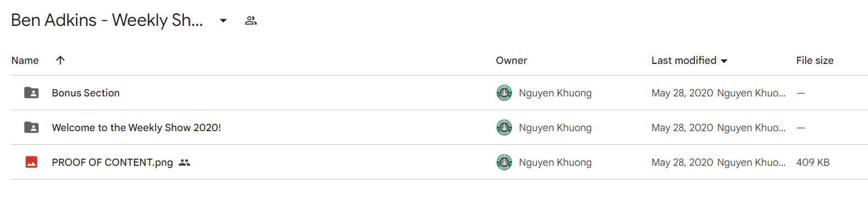The image size is (868, 211).
Task: Click owner avatar in Welcome folder row
Action: coord(504,127)
